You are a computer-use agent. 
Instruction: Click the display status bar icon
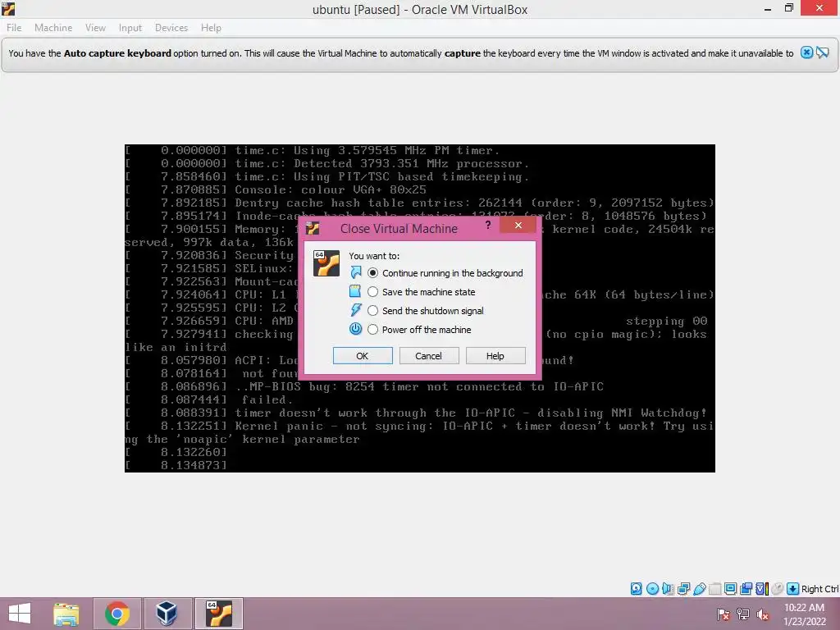point(730,589)
